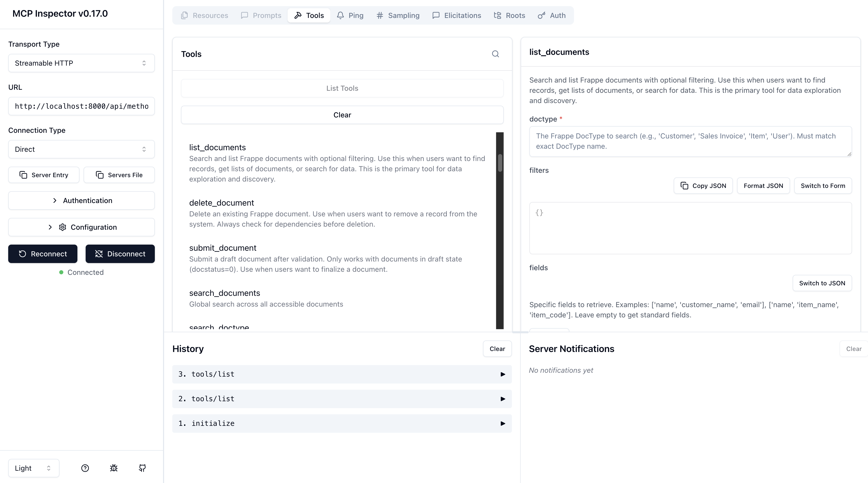Image resolution: width=868 pixels, height=483 pixels.
Task: Switch filters editor to Form mode
Action: pyautogui.click(x=823, y=186)
